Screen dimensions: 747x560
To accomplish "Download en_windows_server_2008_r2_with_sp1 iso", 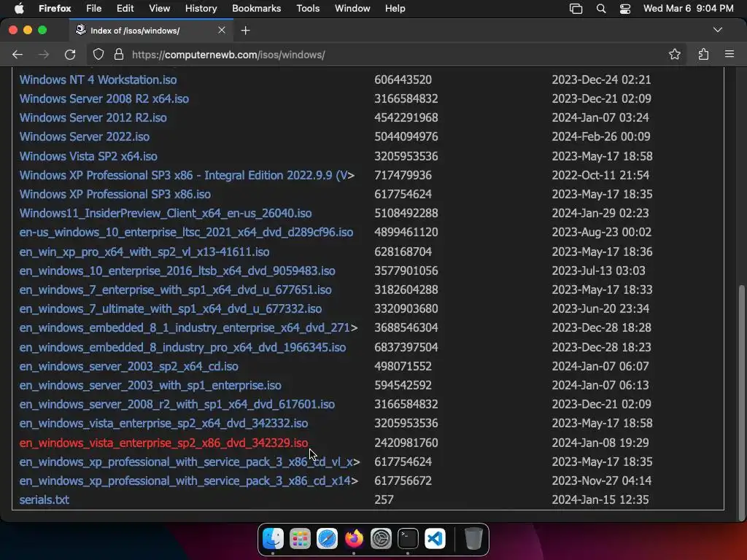I will point(177,404).
